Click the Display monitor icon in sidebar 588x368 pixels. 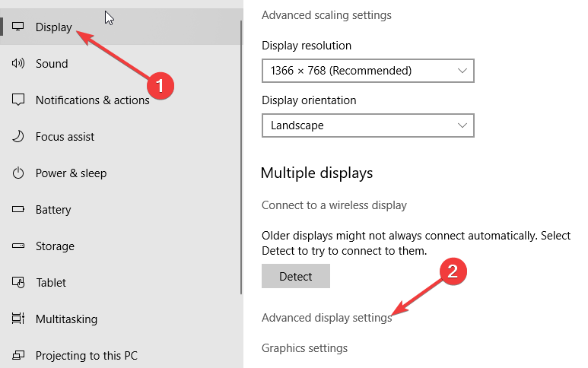18,27
